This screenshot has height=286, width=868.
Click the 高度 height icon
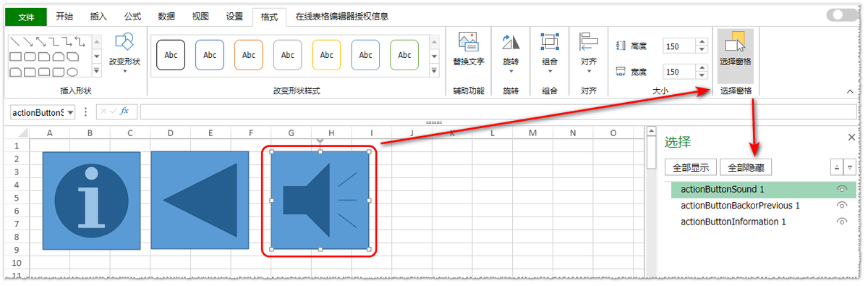621,46
